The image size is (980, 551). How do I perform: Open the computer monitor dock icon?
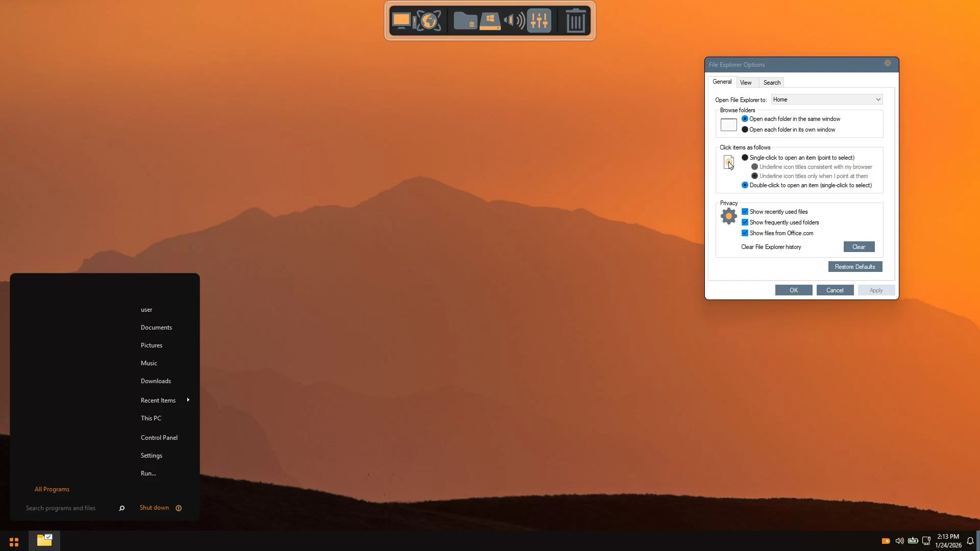click(402, 21)
